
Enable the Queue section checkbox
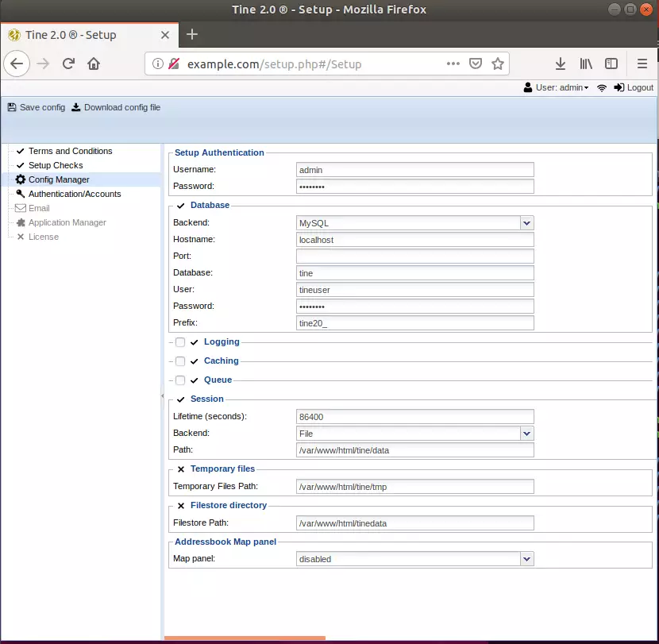180,380
